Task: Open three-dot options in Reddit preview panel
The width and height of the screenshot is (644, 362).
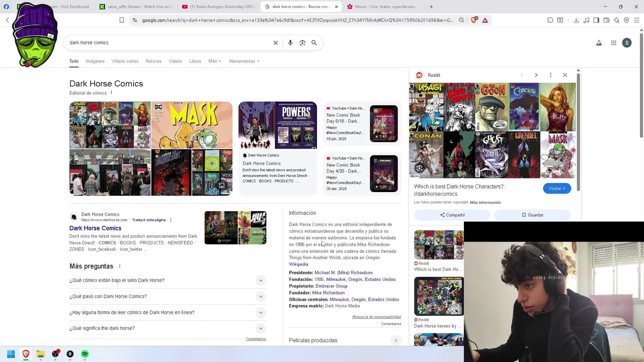Action: [x=550, y=75]
